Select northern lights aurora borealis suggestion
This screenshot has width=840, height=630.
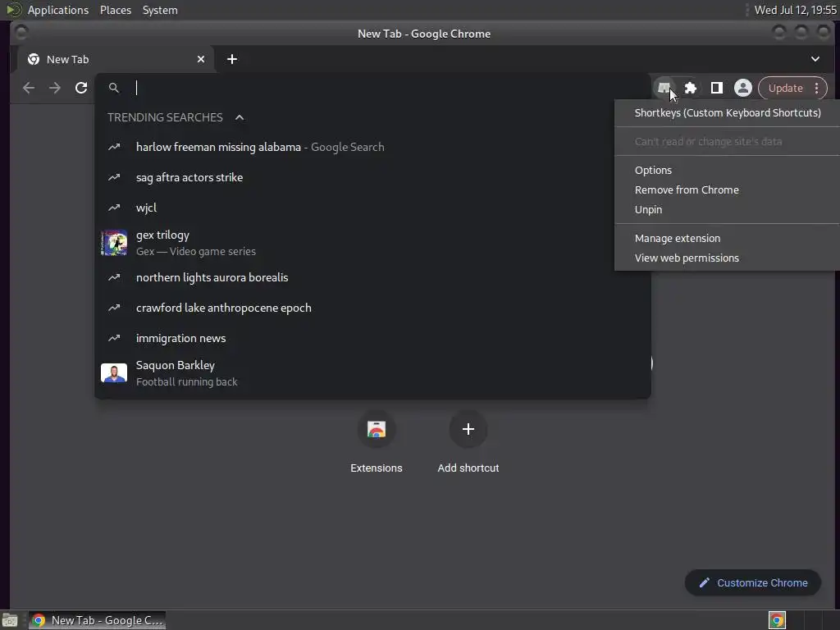(x=373, y=277)
